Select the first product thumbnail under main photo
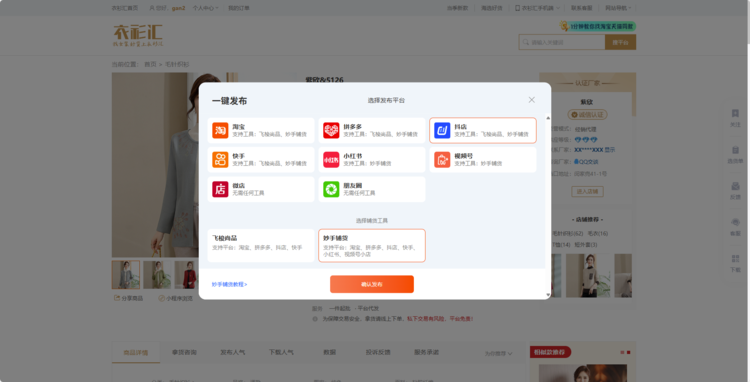This screenshot has height=382, width=750. pyautogui.click(x=126, y=274)
